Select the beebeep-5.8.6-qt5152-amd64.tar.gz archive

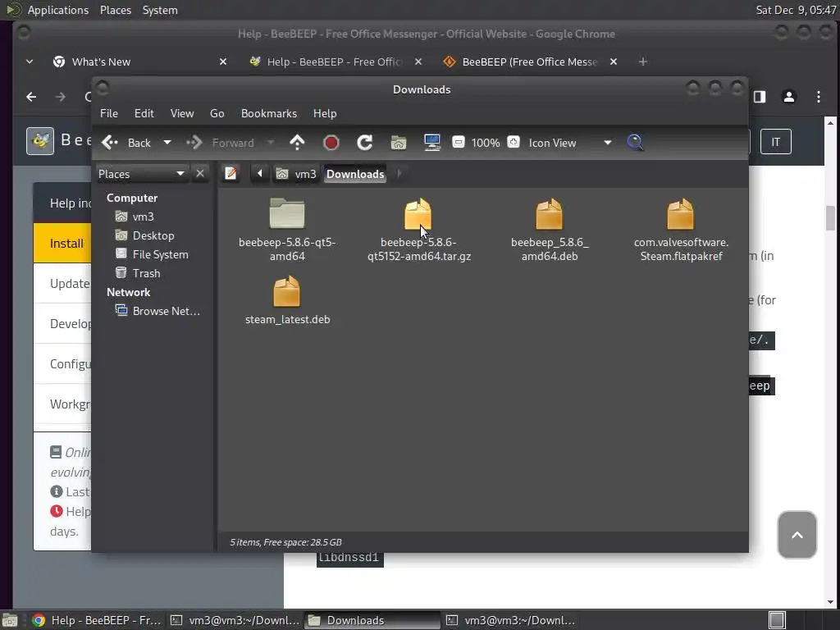(419, 230)
